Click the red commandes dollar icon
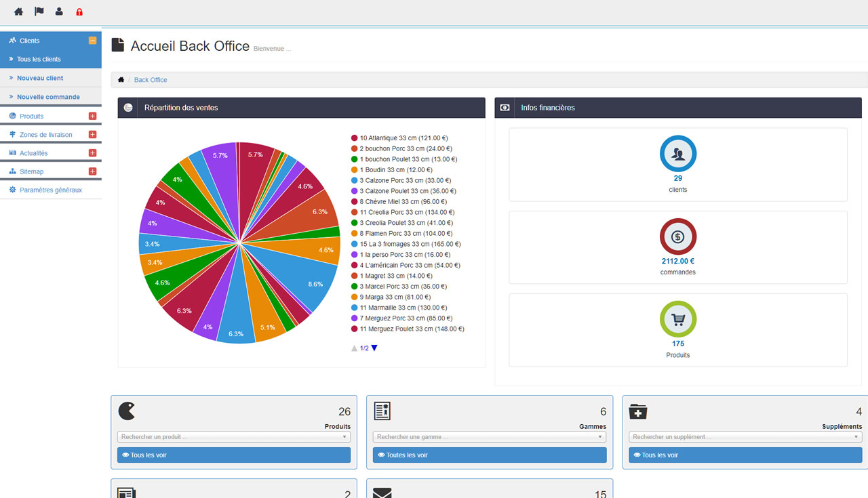Viewport: 868px width, 498px height. (677, 236)
